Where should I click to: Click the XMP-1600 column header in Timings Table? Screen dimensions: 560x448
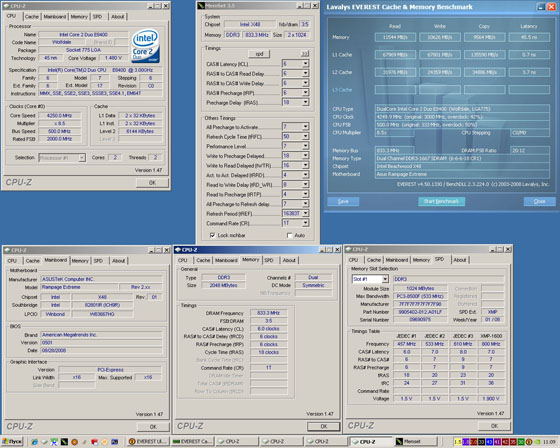491,336
